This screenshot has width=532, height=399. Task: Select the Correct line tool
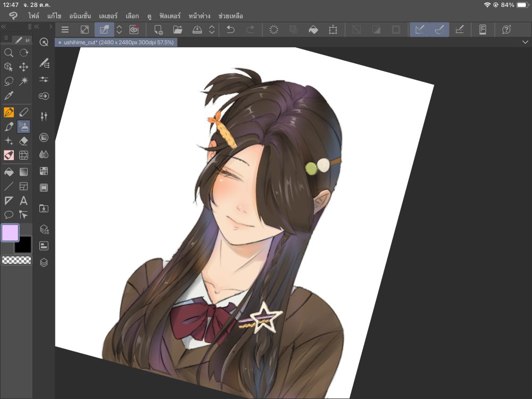(x=24, y=215)
